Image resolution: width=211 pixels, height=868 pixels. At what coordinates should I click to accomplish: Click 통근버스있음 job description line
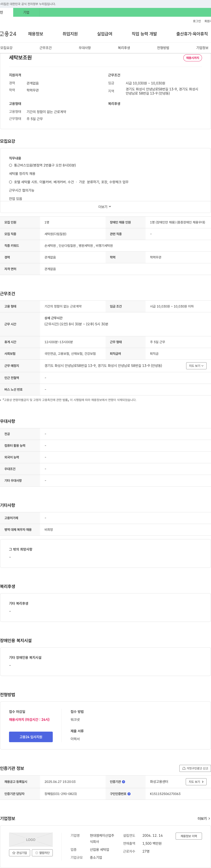tap(42, 165)
